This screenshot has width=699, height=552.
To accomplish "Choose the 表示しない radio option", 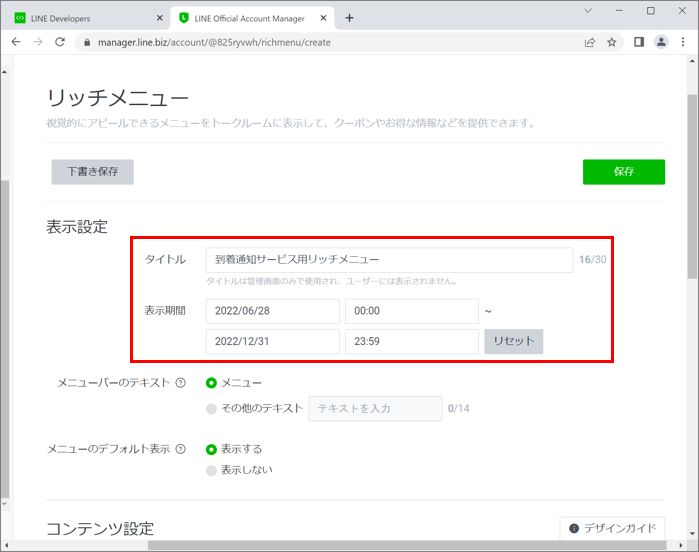I will (211, 470).
